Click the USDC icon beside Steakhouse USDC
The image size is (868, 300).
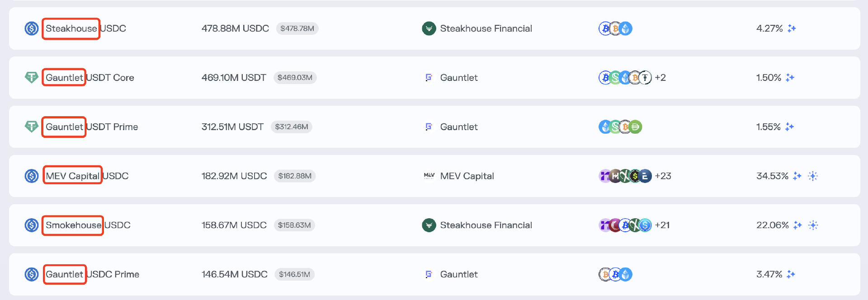[x=31, y=28]
